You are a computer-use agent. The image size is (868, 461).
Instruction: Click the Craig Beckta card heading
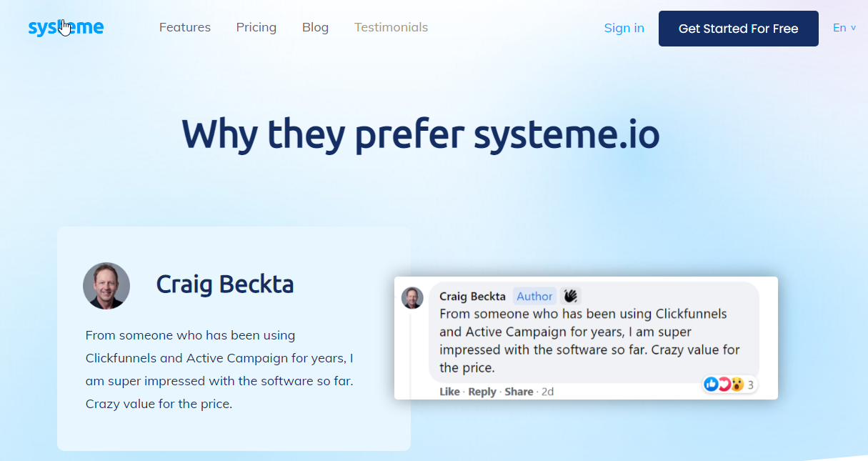tap(225, 284)
